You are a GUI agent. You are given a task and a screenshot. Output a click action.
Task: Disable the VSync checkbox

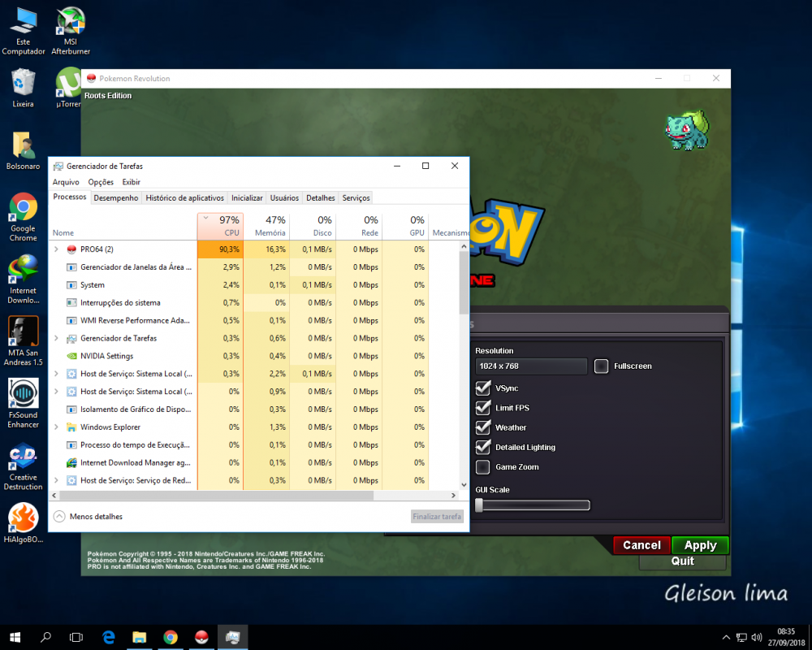coord(483,388)
